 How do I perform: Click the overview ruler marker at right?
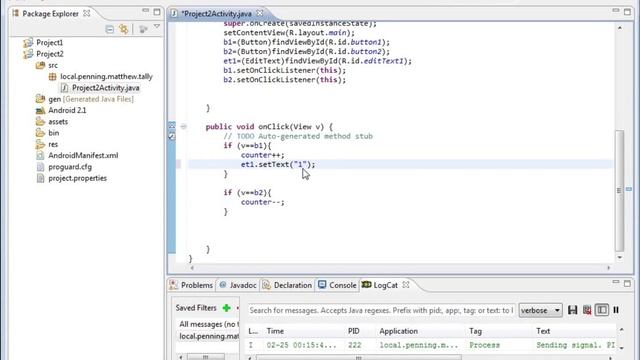point(629,189)
